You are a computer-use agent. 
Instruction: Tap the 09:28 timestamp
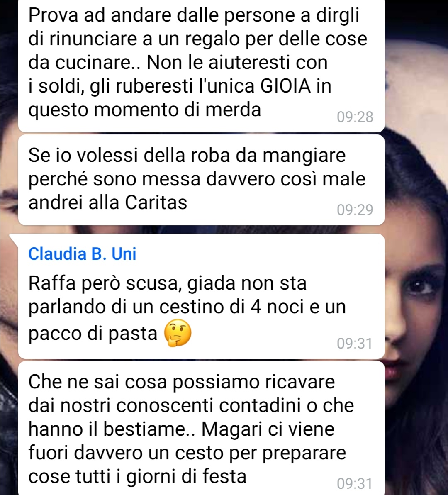point(355,117)
